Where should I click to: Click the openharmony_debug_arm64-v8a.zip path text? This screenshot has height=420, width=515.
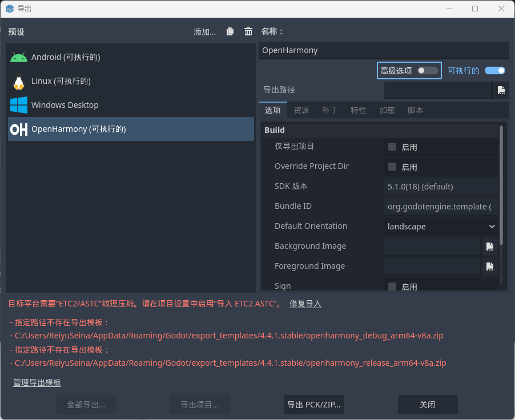tap(229, 336)
